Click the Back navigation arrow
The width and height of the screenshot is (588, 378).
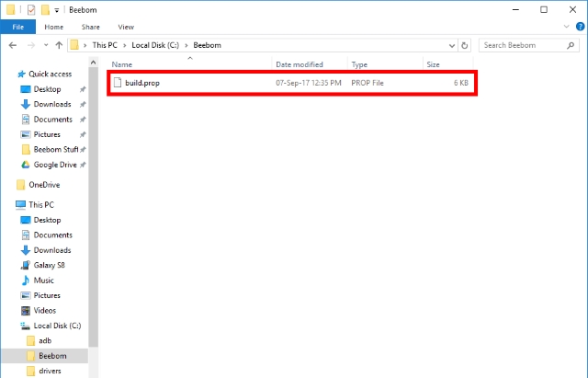[x=10, y=45]
